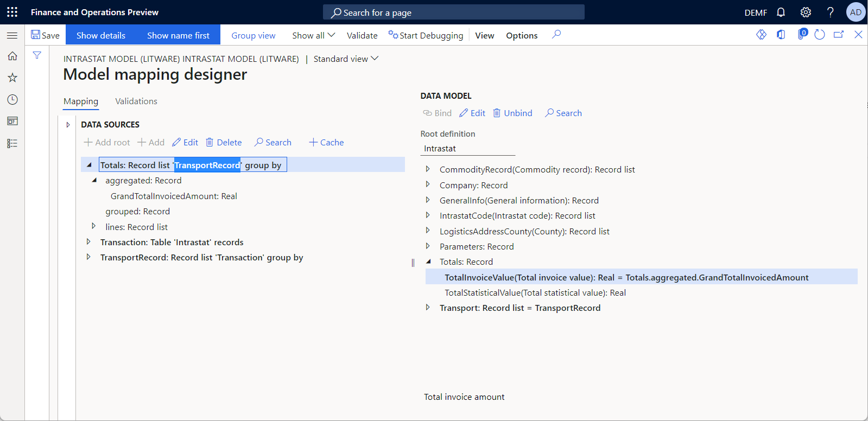Open the app launcher waffle icon
The image size is (868, 421).
(12, 12)
